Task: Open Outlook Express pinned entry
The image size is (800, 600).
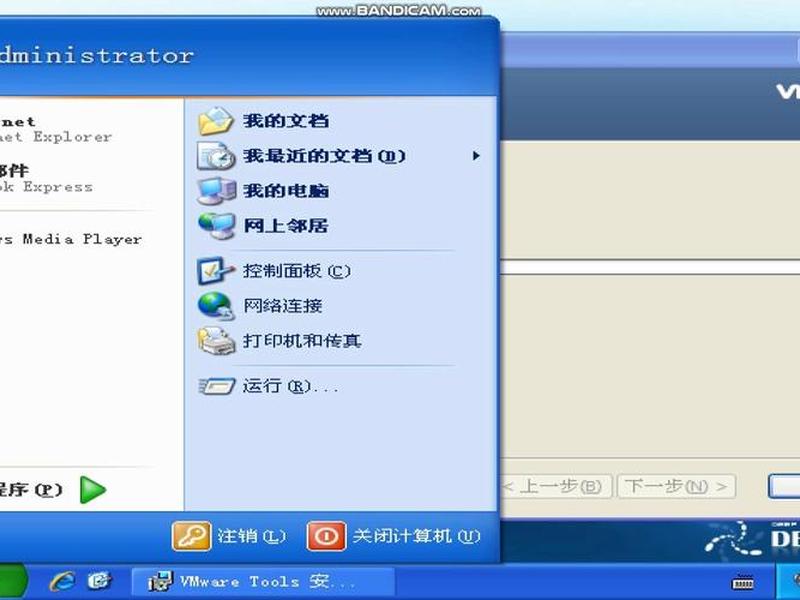Action: [x=47, y=179]
